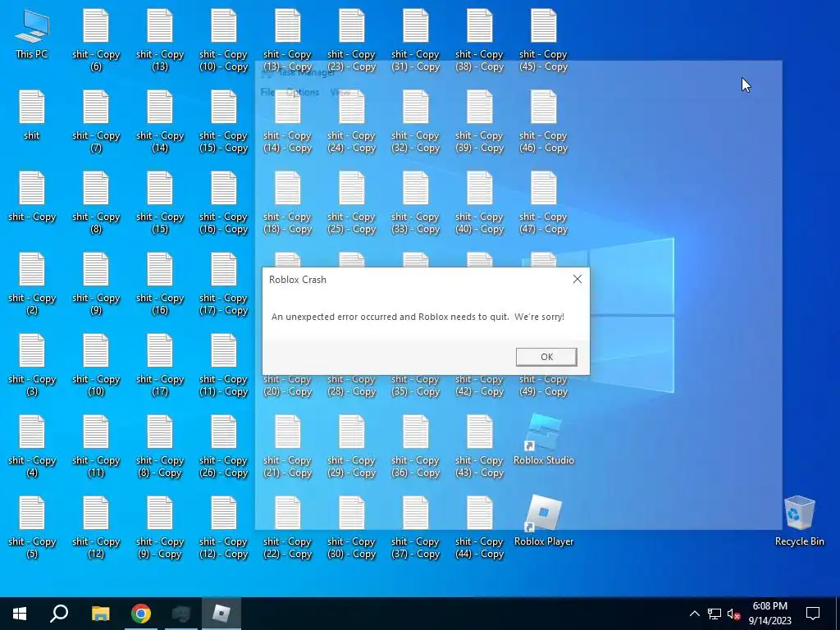Select the file "shit - Copy (3)"
Screen dimensions: 840x630
coord(32,365)
